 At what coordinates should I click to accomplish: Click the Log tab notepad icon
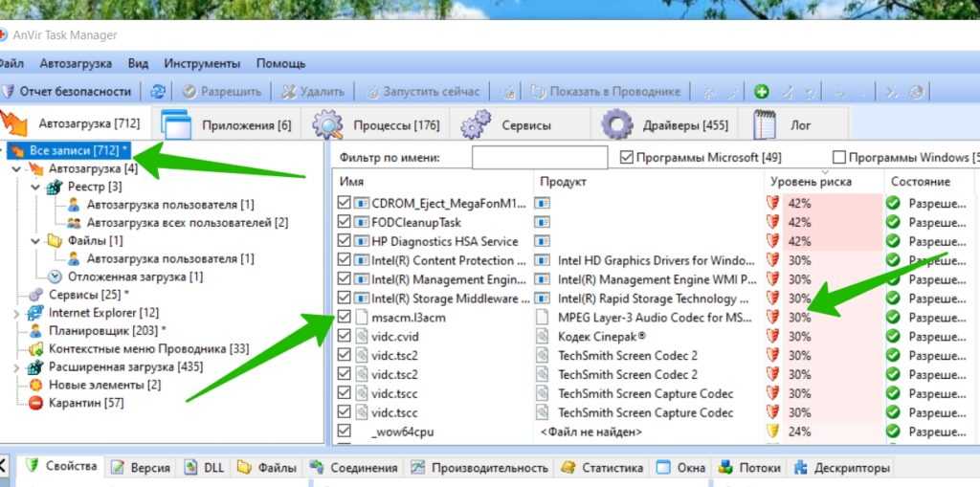click(x=765, y=123)
